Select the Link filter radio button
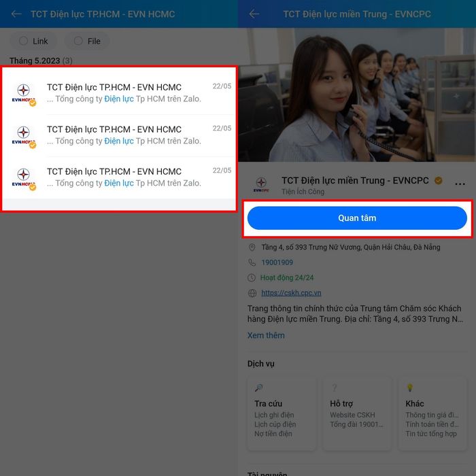Viewport: 476px width, 476px height. [24, 41]
